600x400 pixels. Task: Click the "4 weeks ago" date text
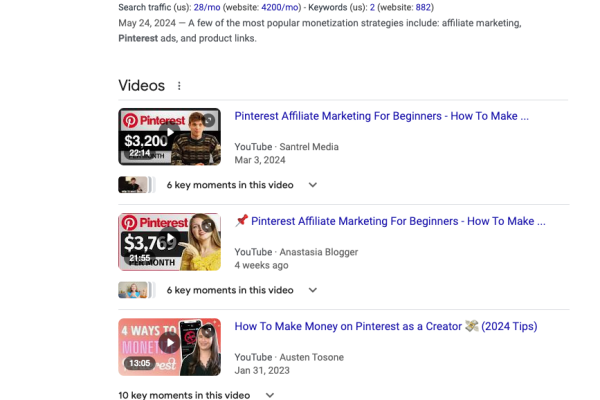pyautogui.click(x=261, y=265)
